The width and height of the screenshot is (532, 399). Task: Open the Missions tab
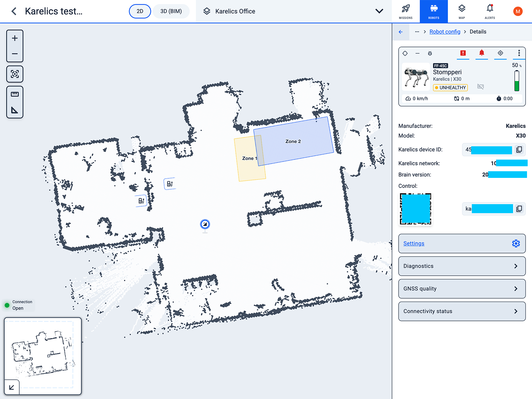pos(406,11)
